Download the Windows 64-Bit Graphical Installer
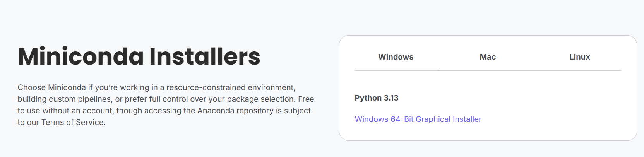 (x=418, y=119)
